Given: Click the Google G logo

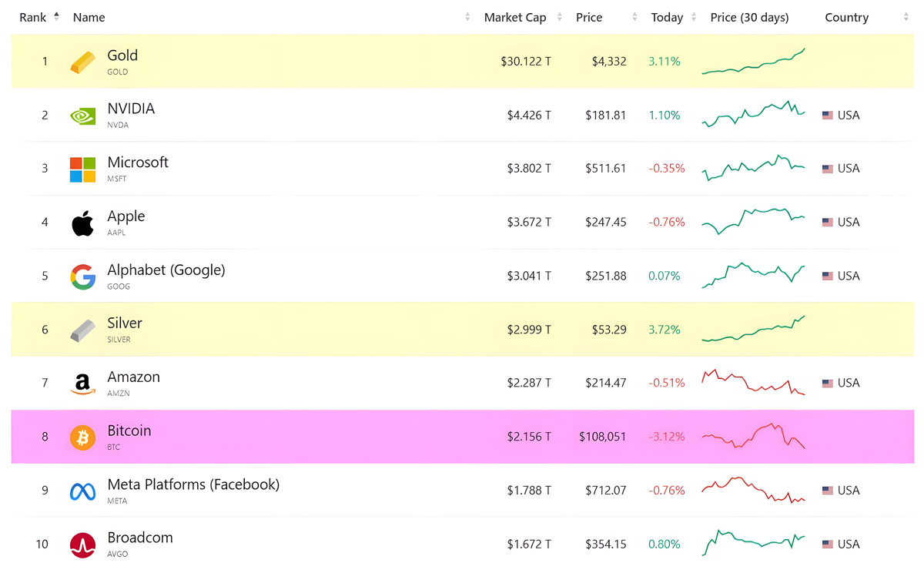Looking at the screenshot, I should 82,276.
